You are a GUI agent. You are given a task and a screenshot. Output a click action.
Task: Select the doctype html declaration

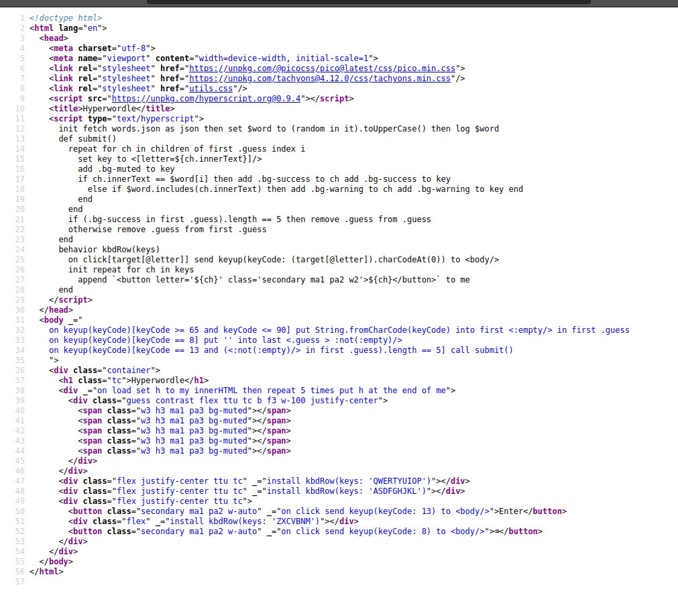(64, 18)
